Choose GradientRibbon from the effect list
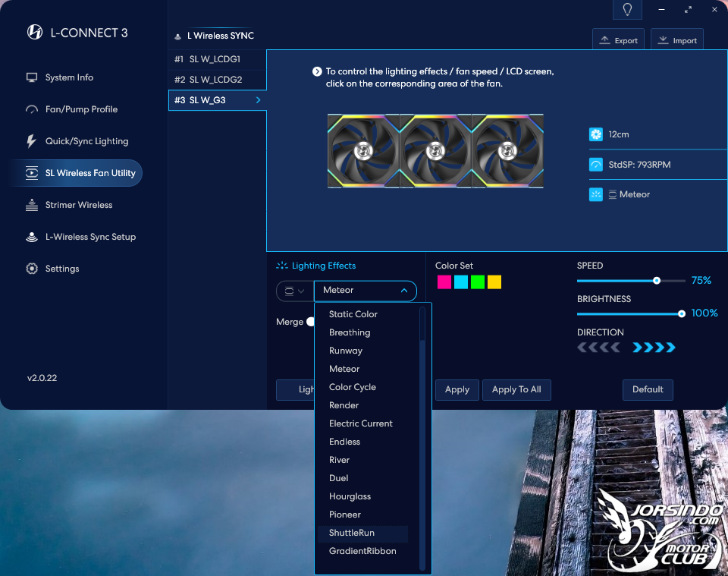Viewport: 728px width, 576px height. click(362, 551)
